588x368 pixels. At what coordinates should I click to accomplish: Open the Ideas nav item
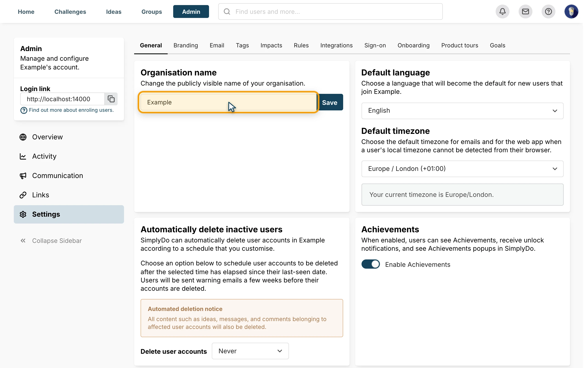pyautogui.click(x=114, y=11)
